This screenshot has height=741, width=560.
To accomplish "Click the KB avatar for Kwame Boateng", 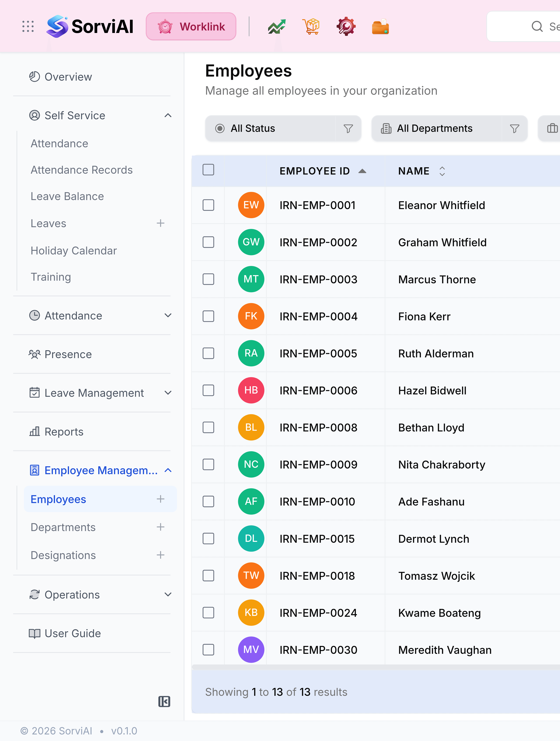I will coord(251,612).
